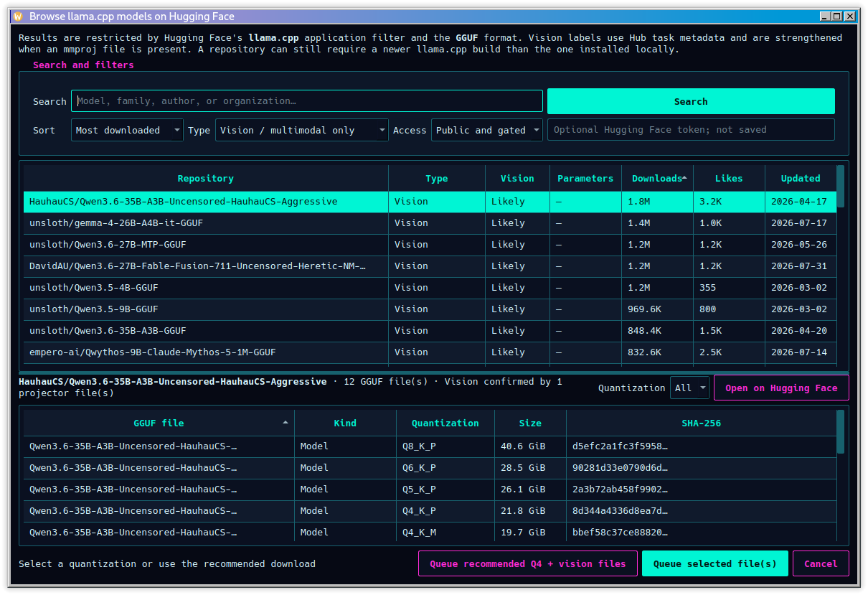
Task: Sort by Updated column header
Action: [x=801, y=179]
